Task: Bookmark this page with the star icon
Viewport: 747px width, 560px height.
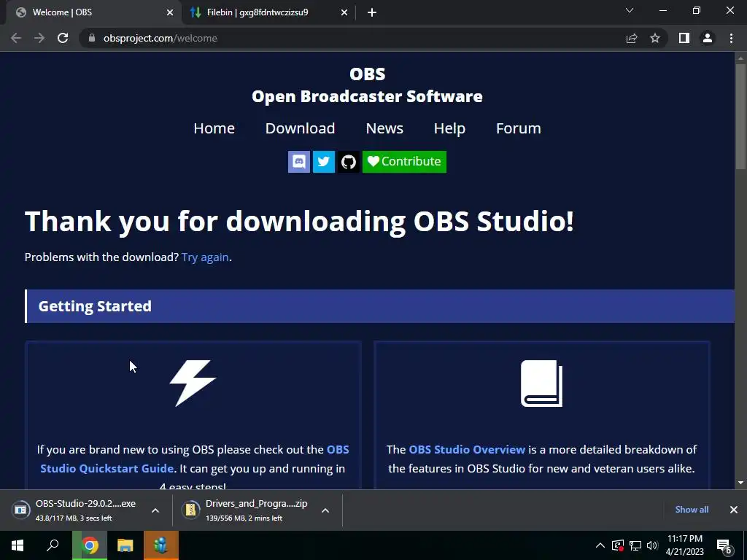Action: click(x=655, y=38)
